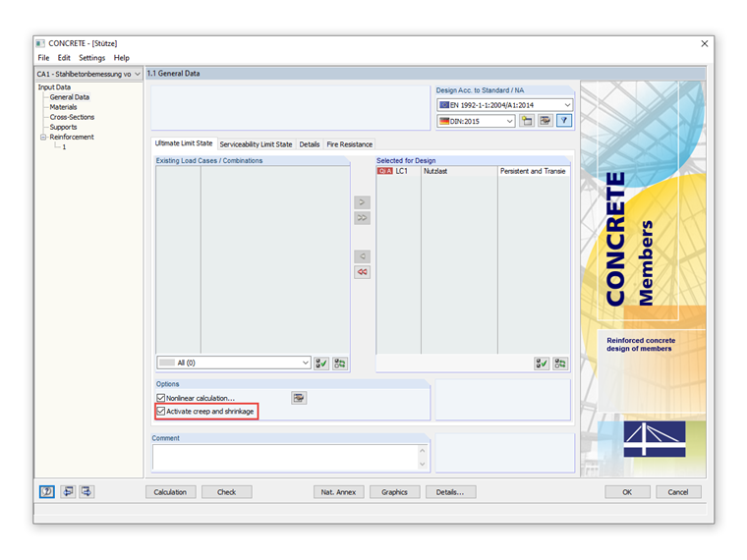Click the Graphics button
The image size is (747, 560).
(x=394, y=492)
